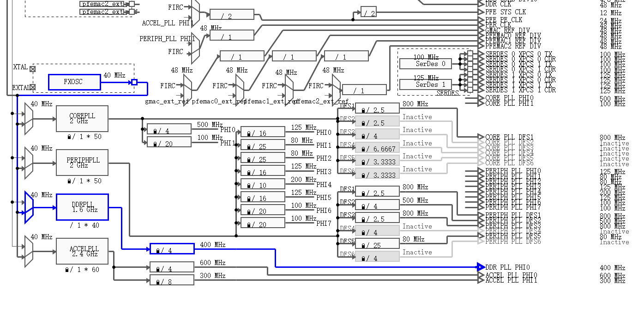The width and height of the screenshot is (644, 320).
Task: Click the CORE PLL PHI0 output label
Action: click(x=510, y=98)
